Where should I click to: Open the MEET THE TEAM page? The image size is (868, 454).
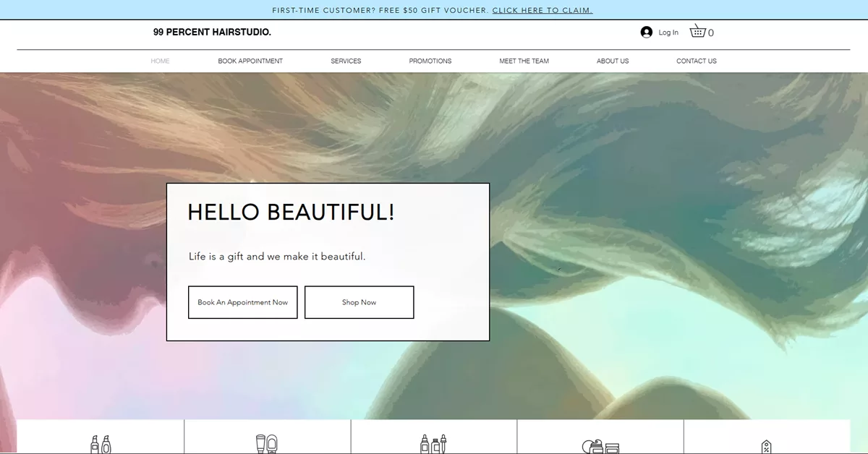pos(524,61)
